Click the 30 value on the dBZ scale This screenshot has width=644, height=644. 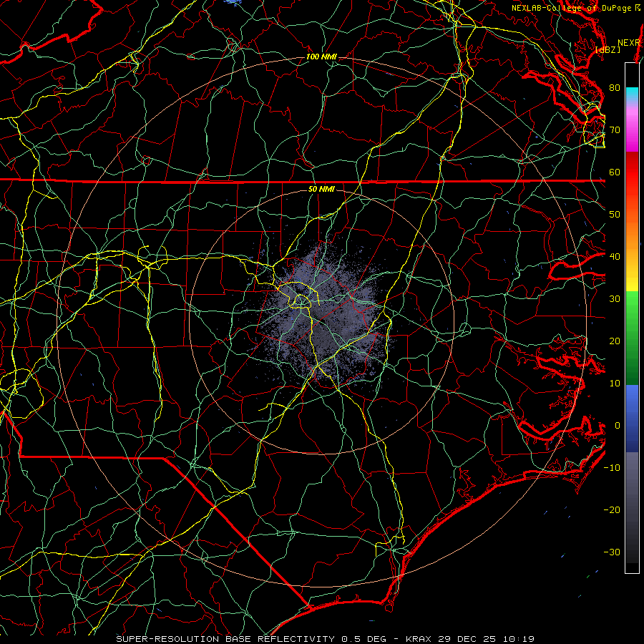(x=615, y=298)
